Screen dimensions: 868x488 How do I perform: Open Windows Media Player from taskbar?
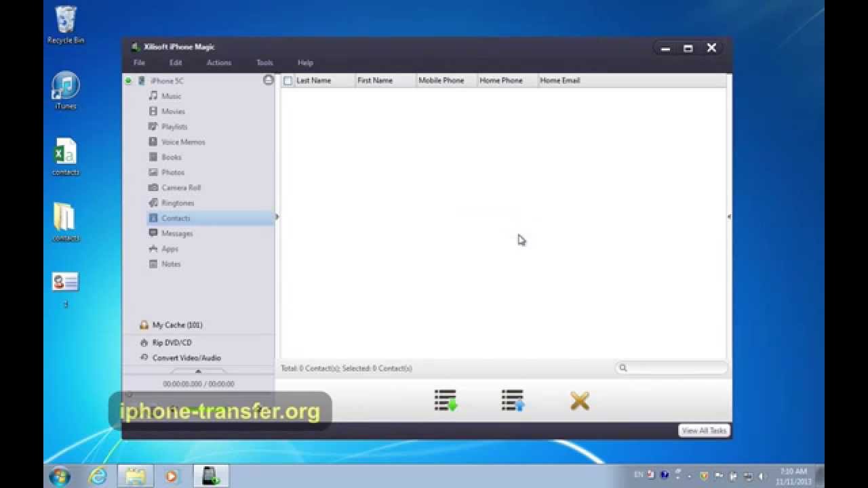point(172,476)
